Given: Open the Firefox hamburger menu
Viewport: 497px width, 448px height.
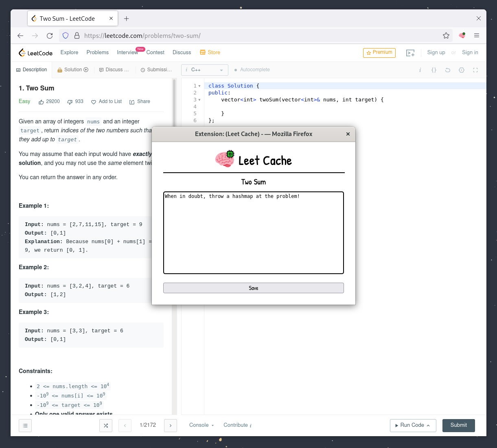Looking at the screenshot, I should 477,35.
